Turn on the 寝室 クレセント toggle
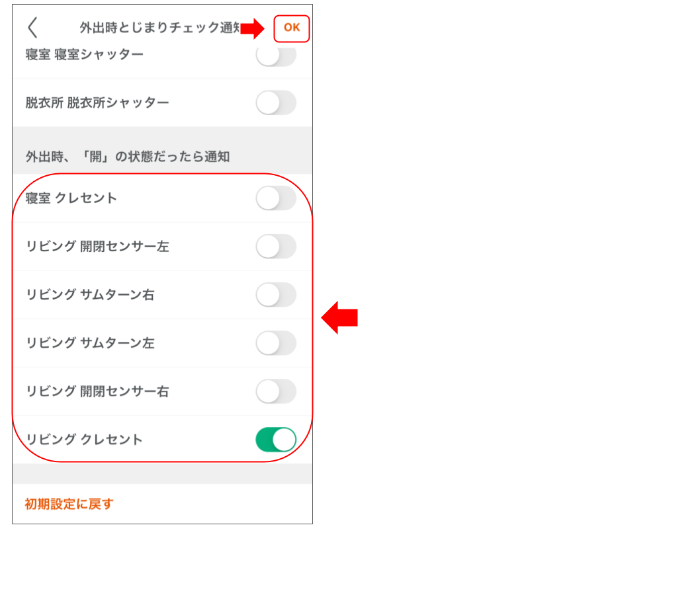The width and height of the screenshot is (700, 599). click(276, 198)
